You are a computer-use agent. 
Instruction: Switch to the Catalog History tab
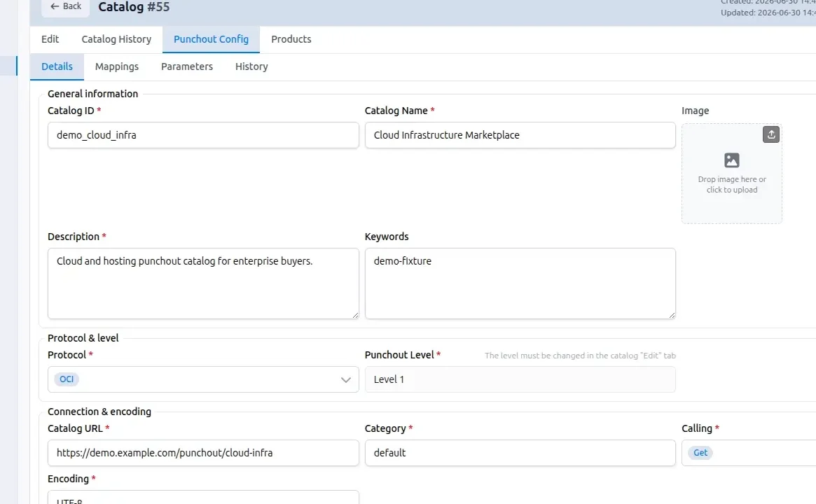point(116,39)
